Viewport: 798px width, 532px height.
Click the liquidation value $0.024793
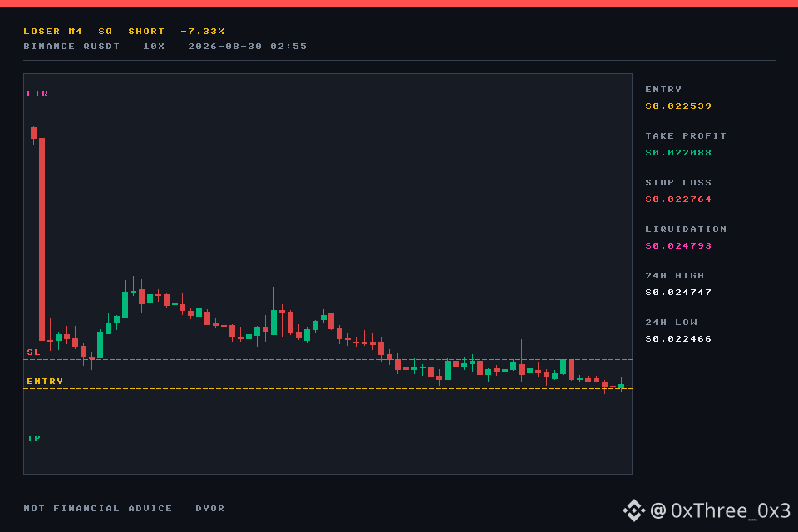pos(678,246)
